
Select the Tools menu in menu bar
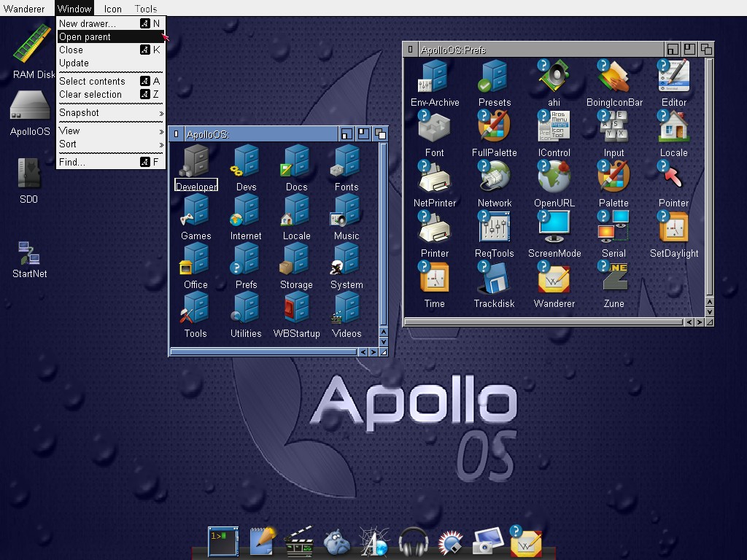[146, 9]
